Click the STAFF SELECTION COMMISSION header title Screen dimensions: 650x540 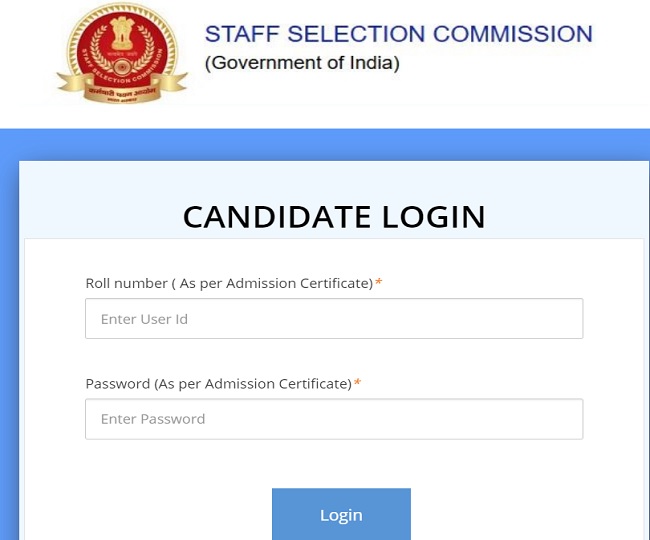click(x=398, y=34)
